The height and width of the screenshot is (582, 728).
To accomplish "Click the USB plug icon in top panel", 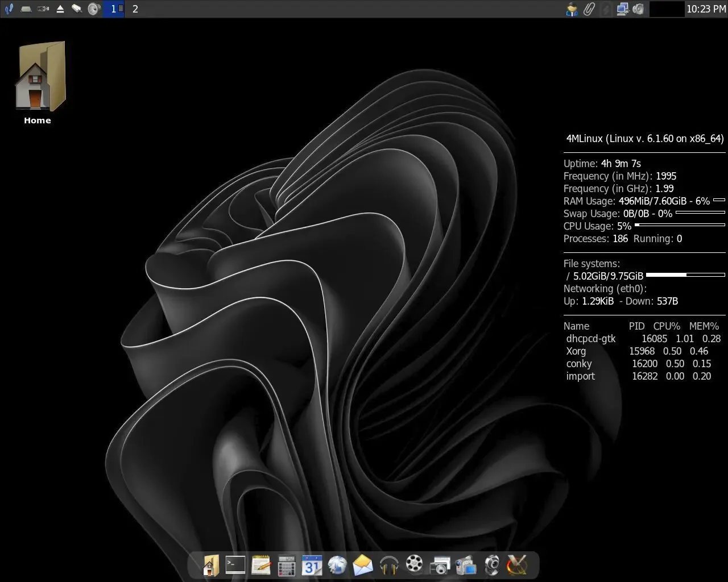I will coord(43,9).
